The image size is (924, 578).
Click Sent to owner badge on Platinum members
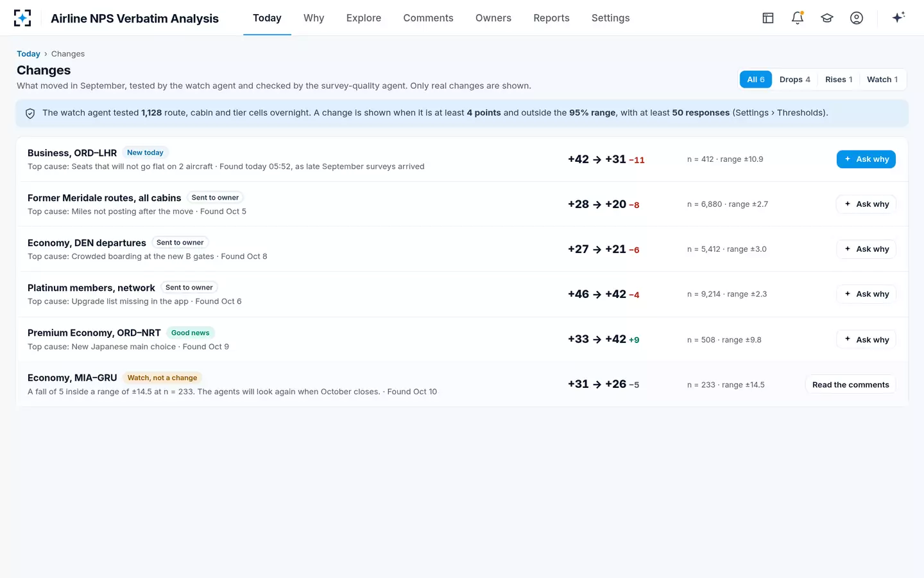pyautogui.click(x=189, y=288)
